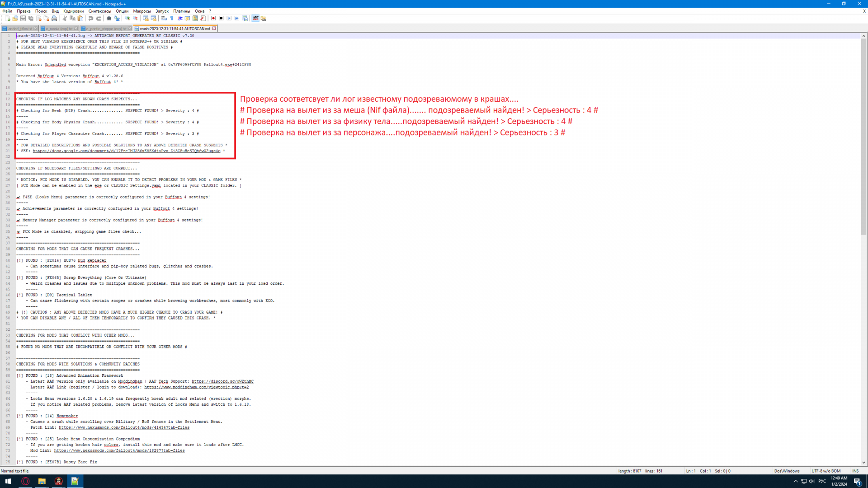This screenshot has height=488, width=868.
Task: Expand hidden system tray icons chevron
Action: click(x=795, y=481)
